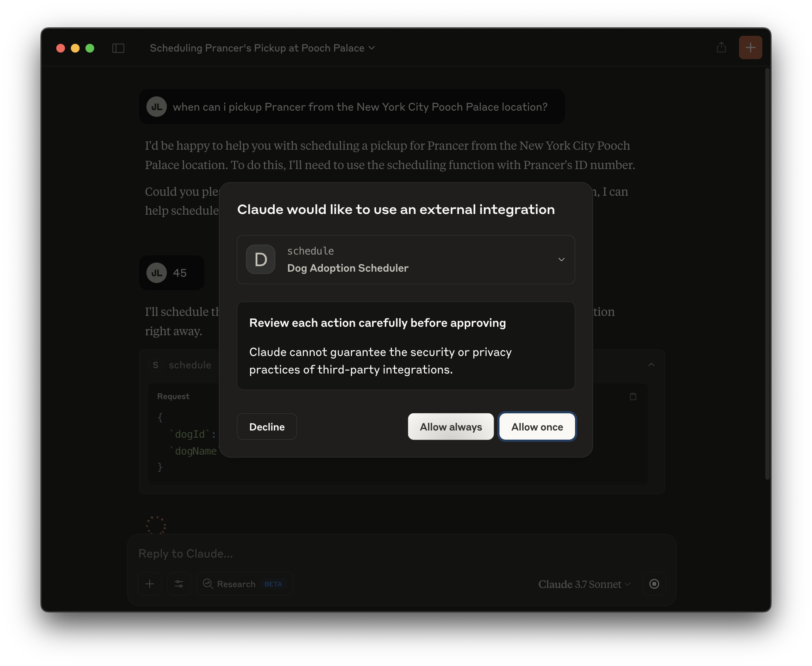Toggle the sidebar panel icon

118,48
